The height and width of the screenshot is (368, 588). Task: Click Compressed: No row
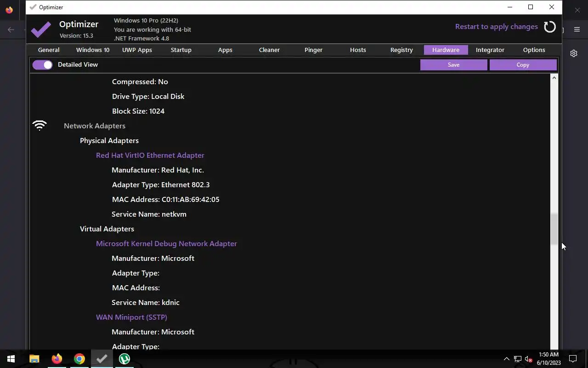click(x=140, y=81)
